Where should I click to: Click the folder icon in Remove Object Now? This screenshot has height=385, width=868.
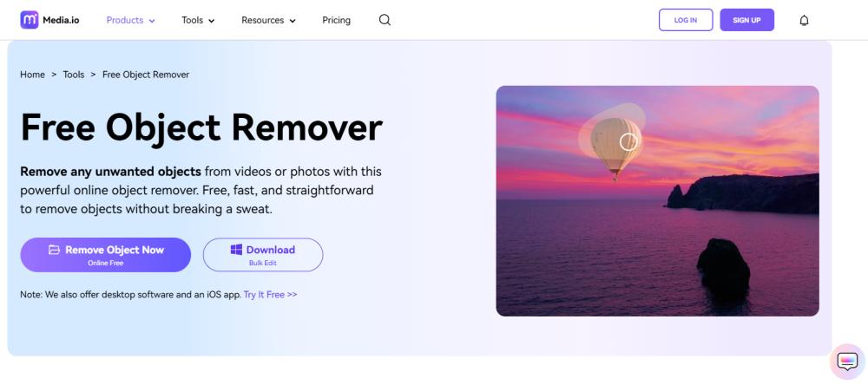click(x=54, y=250)
